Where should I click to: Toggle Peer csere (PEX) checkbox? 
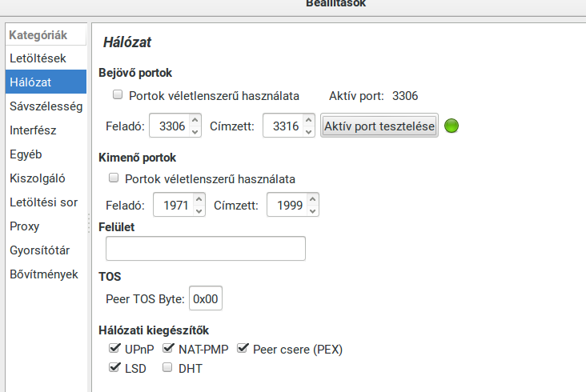coord(243,349)
